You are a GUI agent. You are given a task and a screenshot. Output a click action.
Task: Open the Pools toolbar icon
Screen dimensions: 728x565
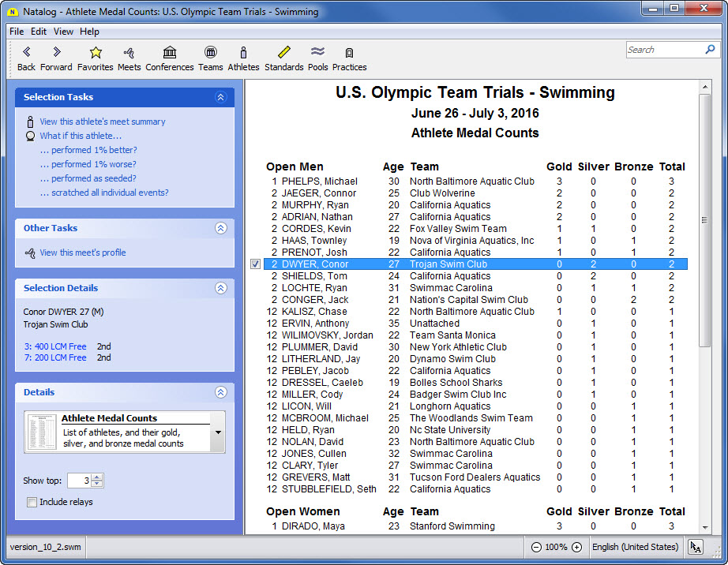[x=317, y=53]
